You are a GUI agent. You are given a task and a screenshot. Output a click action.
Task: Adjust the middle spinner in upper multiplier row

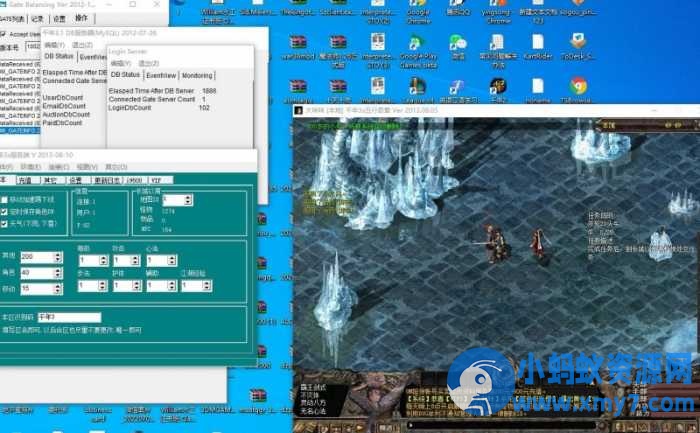pos(127,260)
